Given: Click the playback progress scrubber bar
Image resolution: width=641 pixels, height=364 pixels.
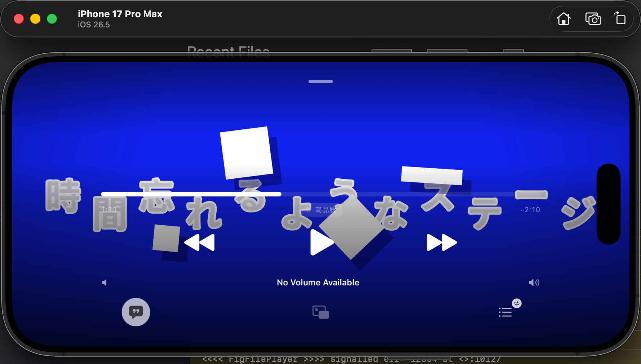Looking at the screenshot, I should [320, 194].
